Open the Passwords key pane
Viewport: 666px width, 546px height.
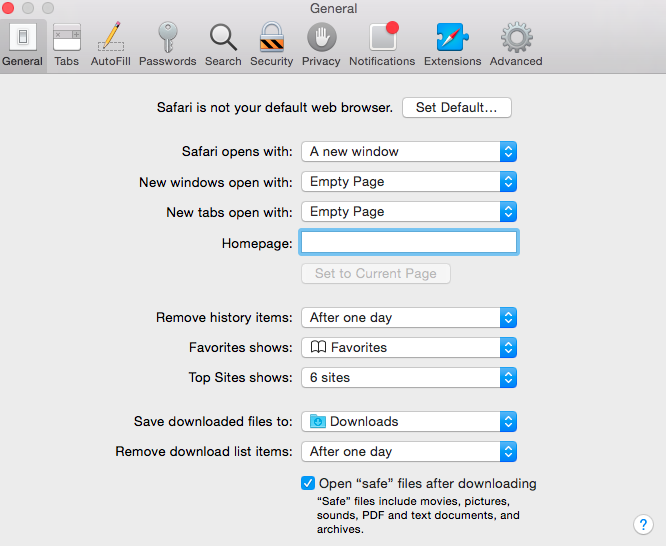point(168,45)
